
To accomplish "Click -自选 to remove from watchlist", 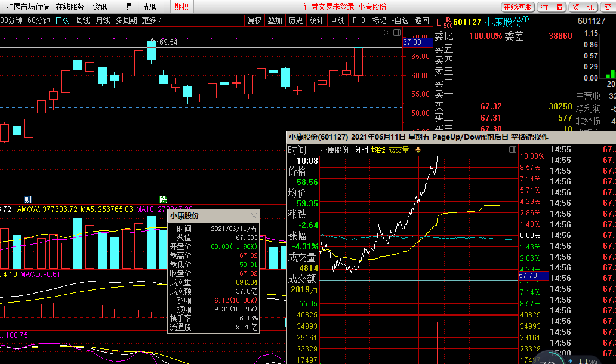I will click(x=401, y=20).
